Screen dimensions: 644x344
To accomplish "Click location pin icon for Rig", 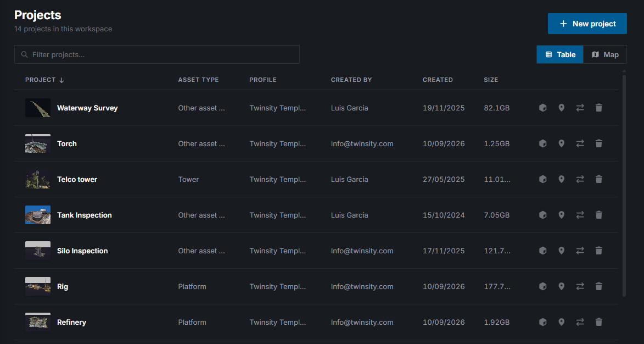I will [x=562, y=286].
